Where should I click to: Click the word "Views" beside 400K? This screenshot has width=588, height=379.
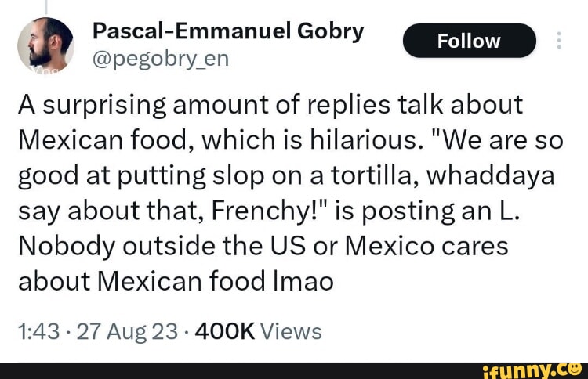coord(290,331)
